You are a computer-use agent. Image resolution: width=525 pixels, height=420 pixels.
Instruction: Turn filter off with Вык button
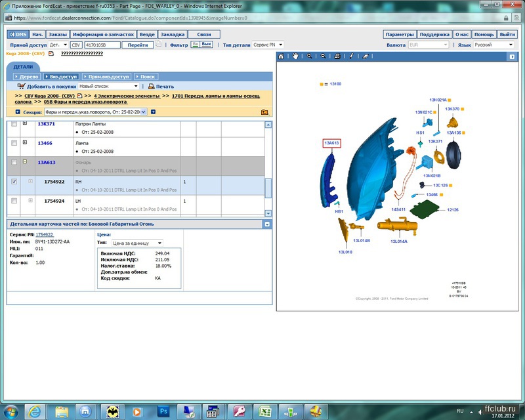[206, 44]
